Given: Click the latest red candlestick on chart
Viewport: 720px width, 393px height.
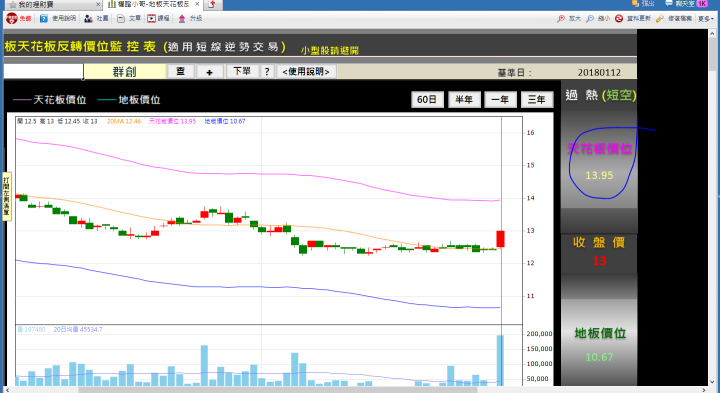Looking at the screenshot, I should coord(500,239).
